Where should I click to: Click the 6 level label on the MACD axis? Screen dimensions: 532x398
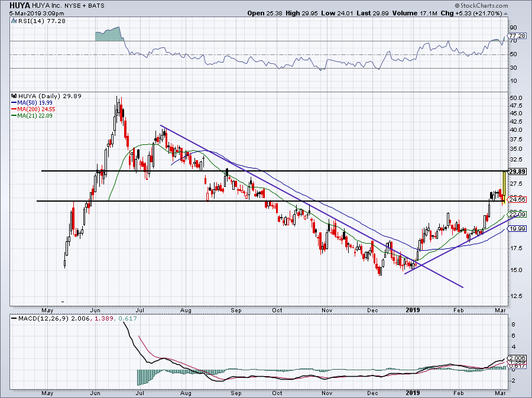(x=513, y=336)
